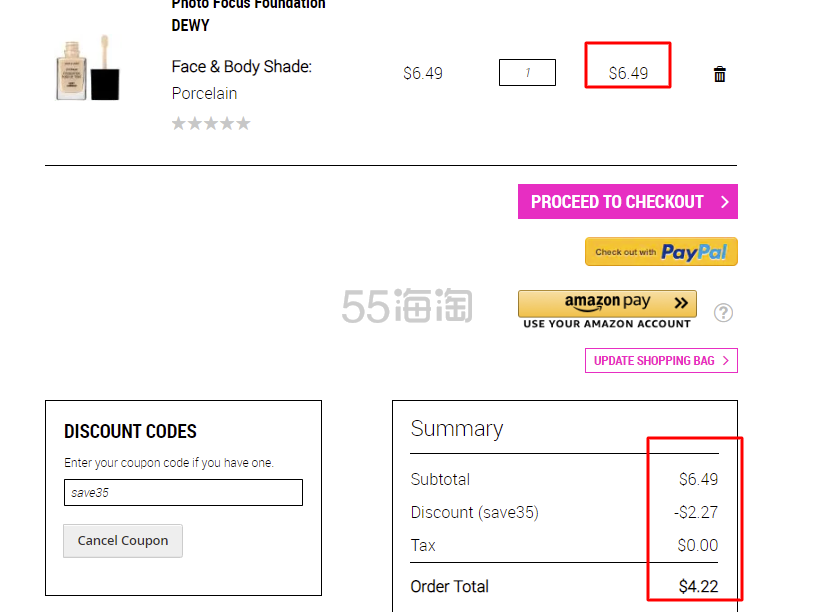Delete the Photo Focus Foundation item with trash icon
The width and height of the screenshot is (814, 612).
[x=720, y=74]
